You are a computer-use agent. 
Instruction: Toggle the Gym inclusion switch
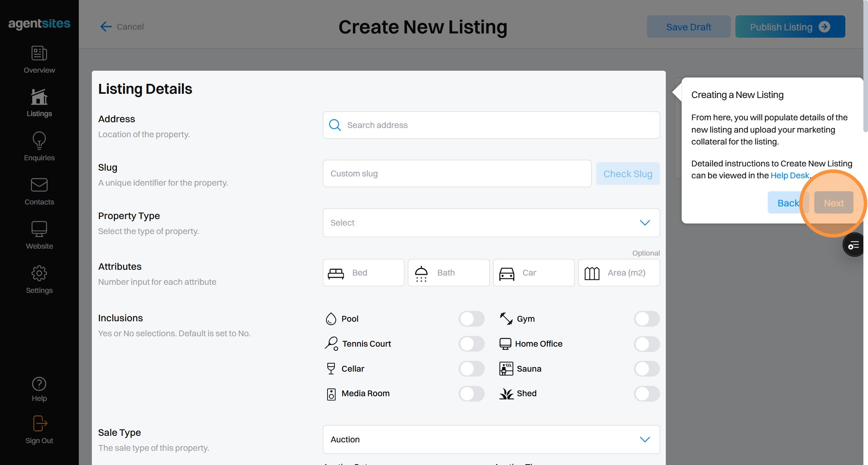coord(647,319)
